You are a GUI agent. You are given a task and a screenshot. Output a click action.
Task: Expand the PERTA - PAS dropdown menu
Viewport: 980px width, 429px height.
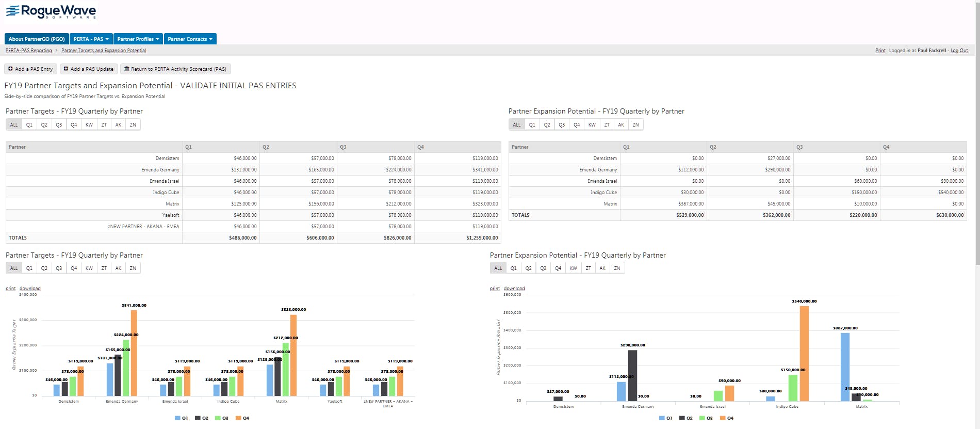(x=91, y=39)
